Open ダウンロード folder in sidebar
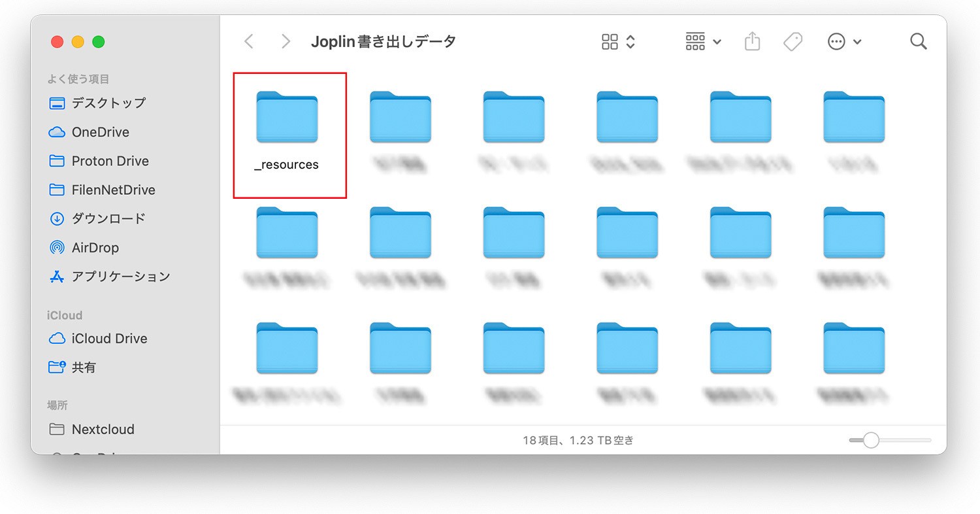 (x=108, y=219)
